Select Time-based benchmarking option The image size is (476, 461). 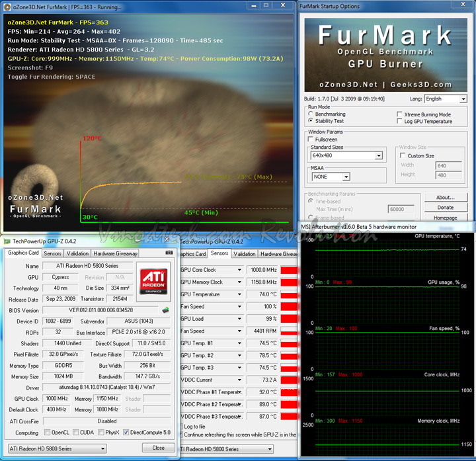[311, 201]
